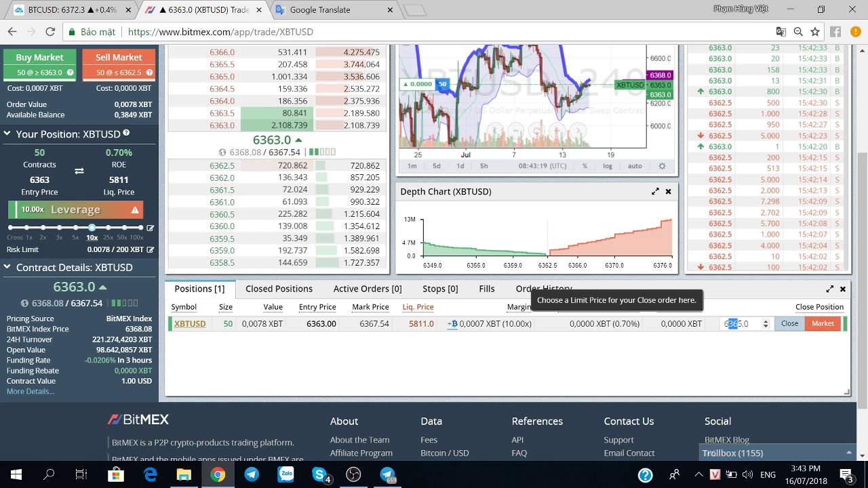
Task: Open the XBTUSD symbol link in positions
Action: point(190,324)
